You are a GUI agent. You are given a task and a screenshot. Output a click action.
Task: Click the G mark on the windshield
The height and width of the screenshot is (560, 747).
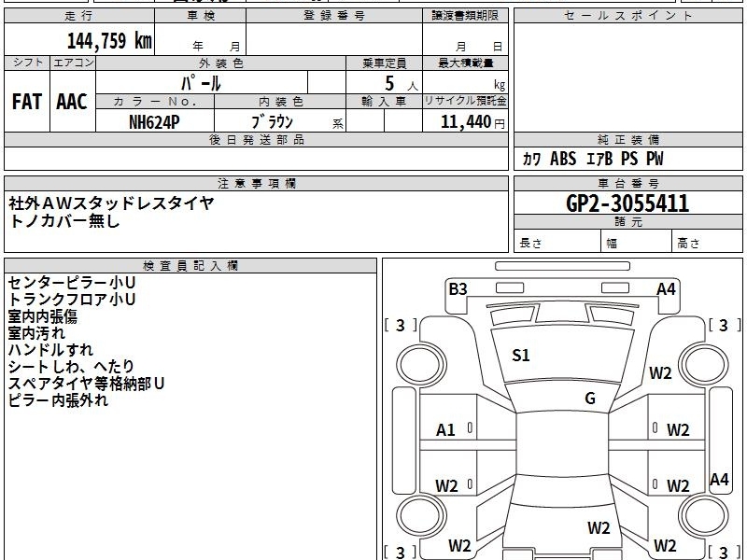pyautogui.click(x=590, y=399)
